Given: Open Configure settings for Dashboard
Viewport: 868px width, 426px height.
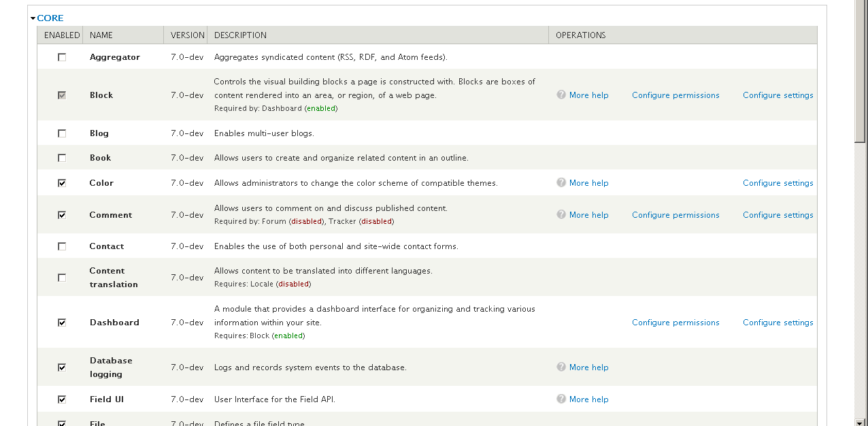Looking at the screenshot, I should (778, 323).
